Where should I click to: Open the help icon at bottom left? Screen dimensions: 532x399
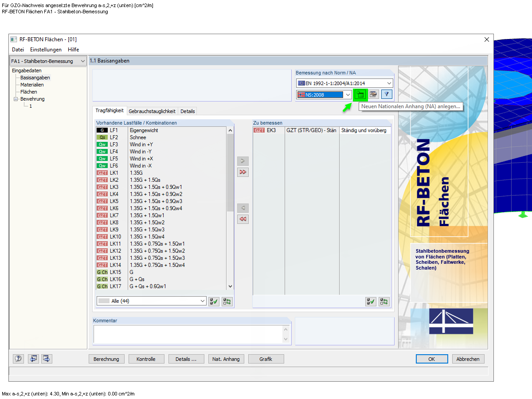pos(18,359)
